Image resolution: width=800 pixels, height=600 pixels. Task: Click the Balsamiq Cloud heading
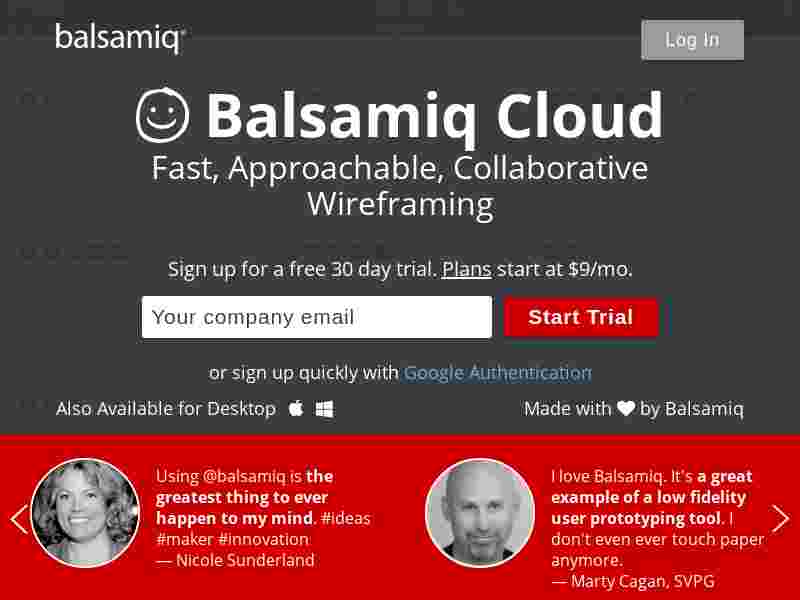click(x=435, y=115)
